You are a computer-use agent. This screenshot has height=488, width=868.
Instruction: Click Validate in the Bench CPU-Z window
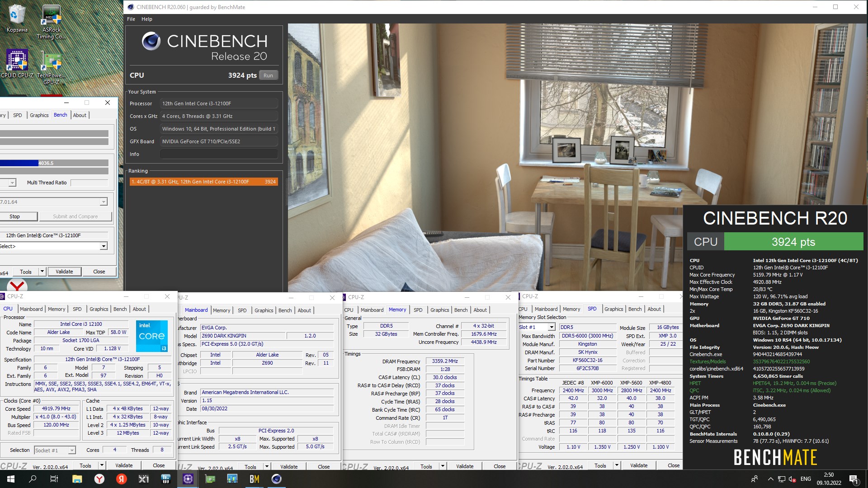pyautogui.click(x=64, y=272)
